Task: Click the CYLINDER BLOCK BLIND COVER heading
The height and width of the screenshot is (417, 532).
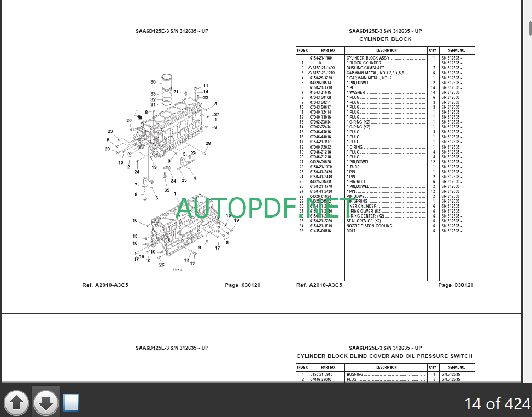Action: click(384, 356)
